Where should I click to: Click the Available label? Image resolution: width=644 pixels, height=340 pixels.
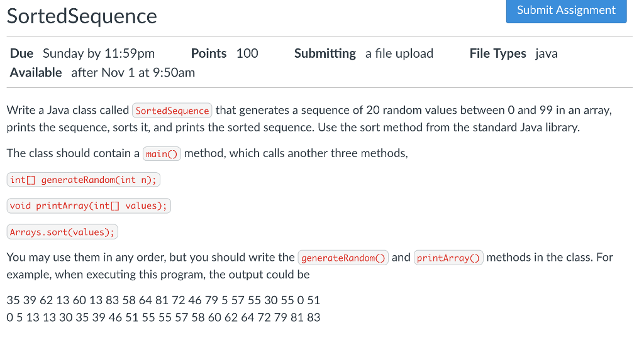(x=36, y=73)
